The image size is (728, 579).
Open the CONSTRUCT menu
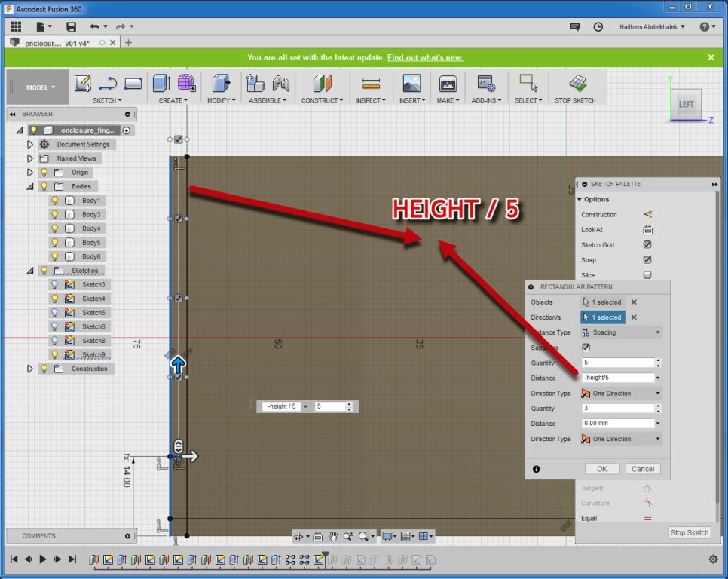click(322, 100)
